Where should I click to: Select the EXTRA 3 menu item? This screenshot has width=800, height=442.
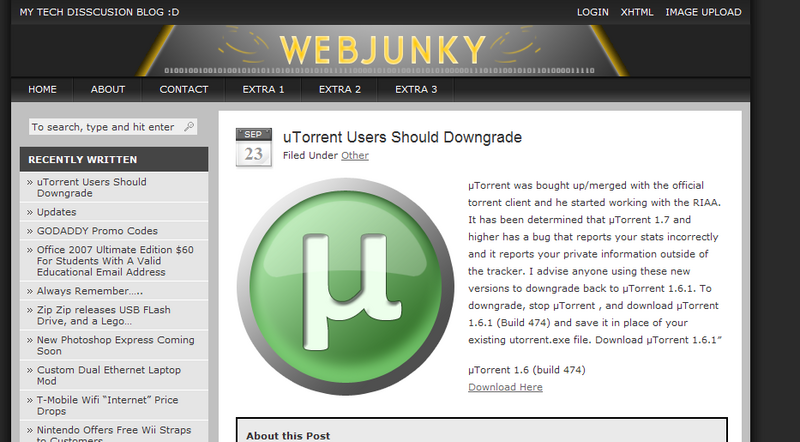tap(416, 89)
